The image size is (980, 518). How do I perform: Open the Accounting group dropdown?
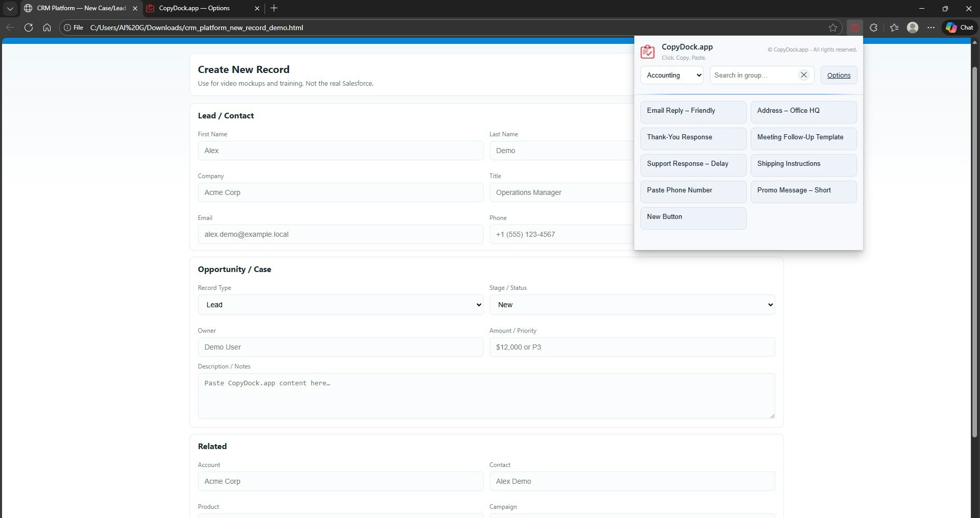(671, 75)
